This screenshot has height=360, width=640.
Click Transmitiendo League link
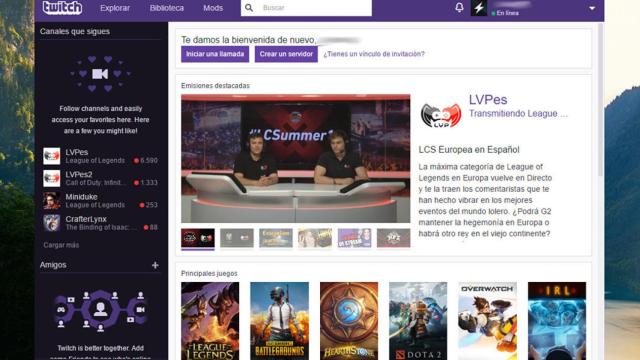[x=518, y=113]
